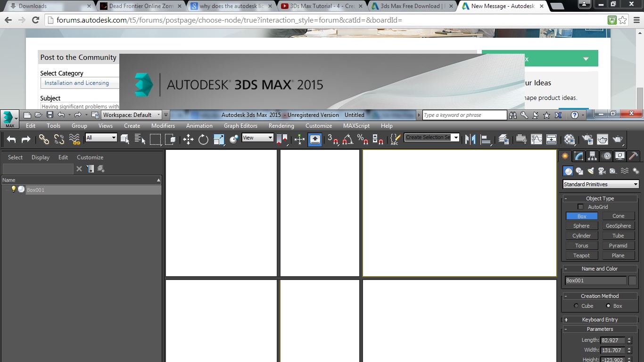
Task: Toggle the 3D Snaps button
Action: [333, 139]
